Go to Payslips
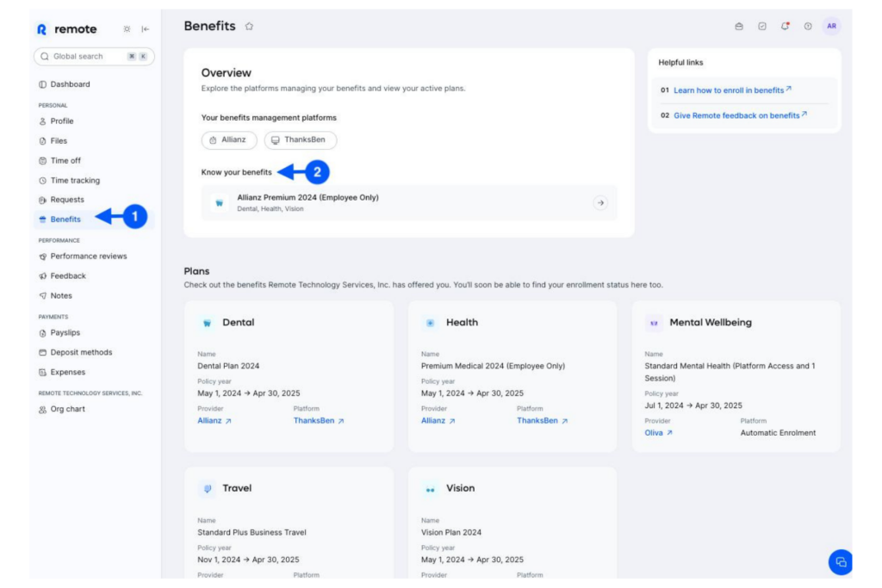 coord(65,333)
